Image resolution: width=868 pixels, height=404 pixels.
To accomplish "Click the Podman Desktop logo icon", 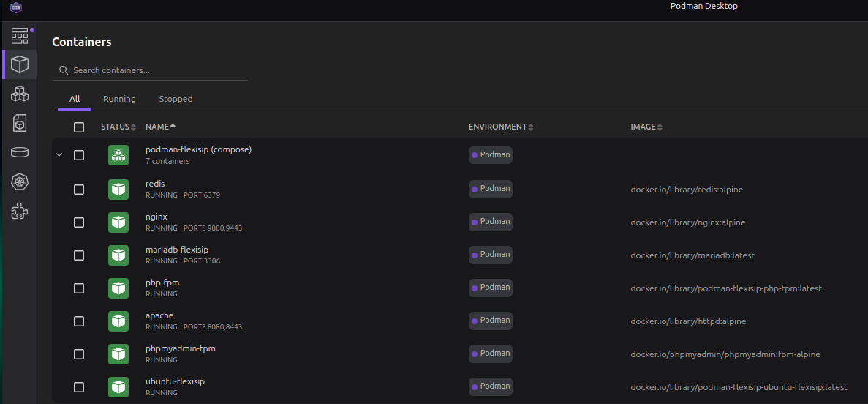I will pos(16,7).
